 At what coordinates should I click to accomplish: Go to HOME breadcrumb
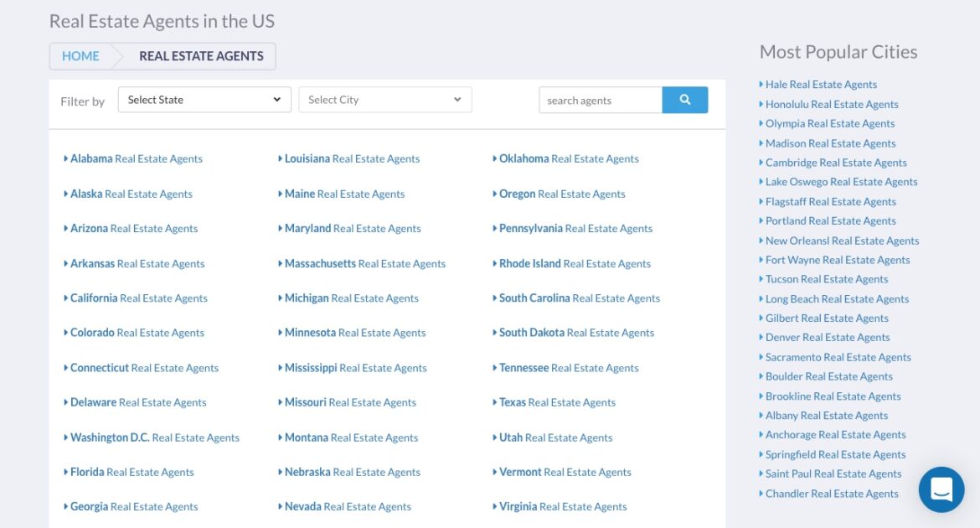[80, 56]
